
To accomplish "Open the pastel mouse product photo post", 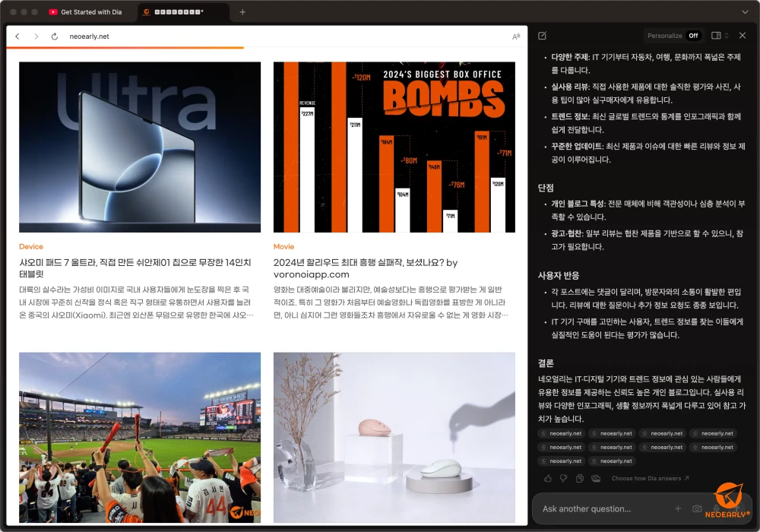I will point(394,438).
